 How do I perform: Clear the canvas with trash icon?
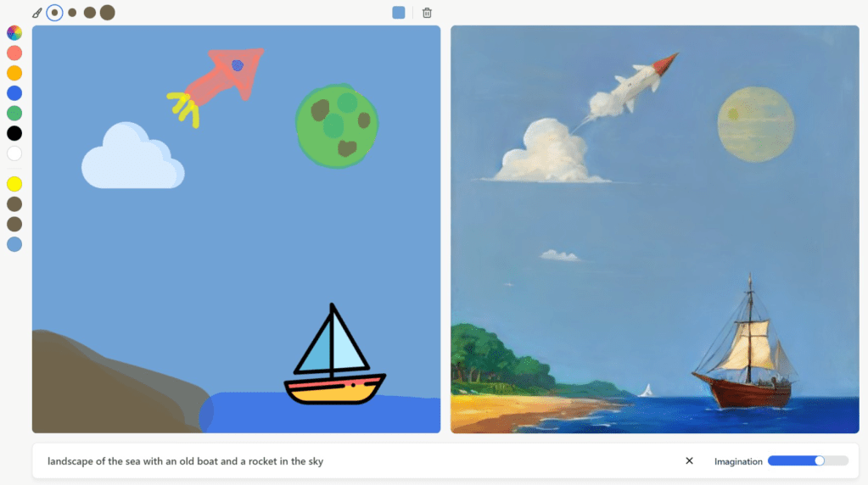pyautogui.click(x=427, y=13)
